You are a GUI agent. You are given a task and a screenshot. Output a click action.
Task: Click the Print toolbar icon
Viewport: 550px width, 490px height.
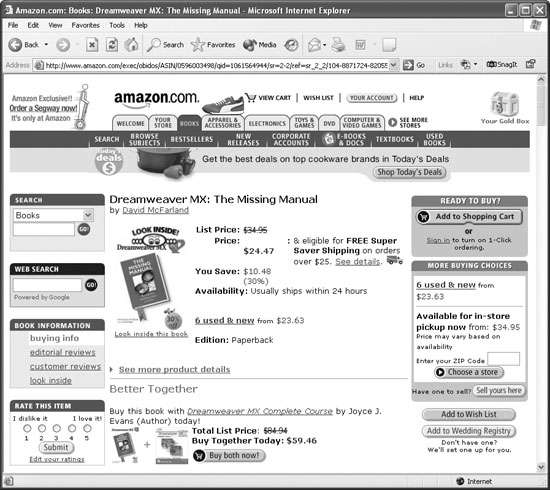(338, 45)
